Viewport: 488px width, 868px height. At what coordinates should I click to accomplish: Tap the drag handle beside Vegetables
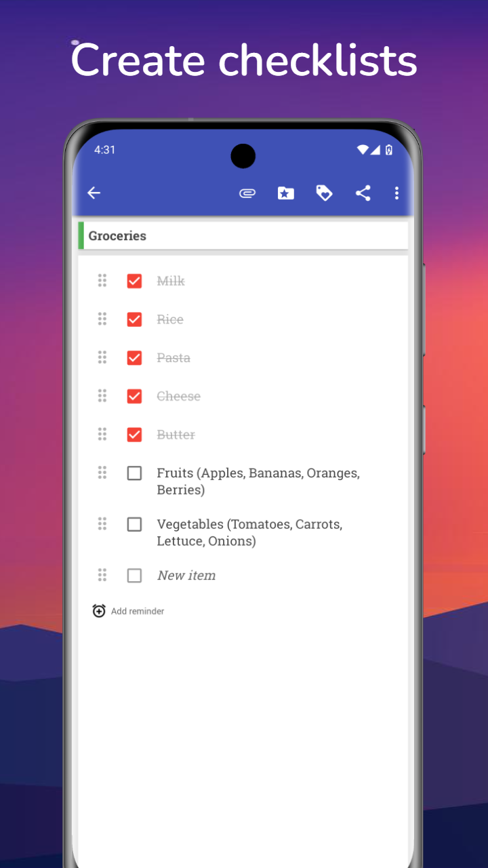(102, 524)
